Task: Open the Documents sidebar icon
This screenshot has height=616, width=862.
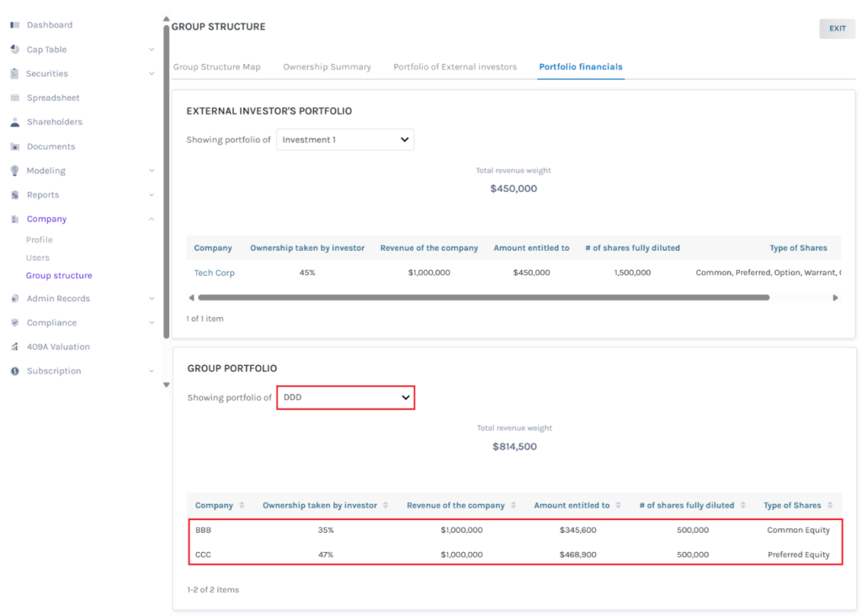Action: tap(13, 146)
